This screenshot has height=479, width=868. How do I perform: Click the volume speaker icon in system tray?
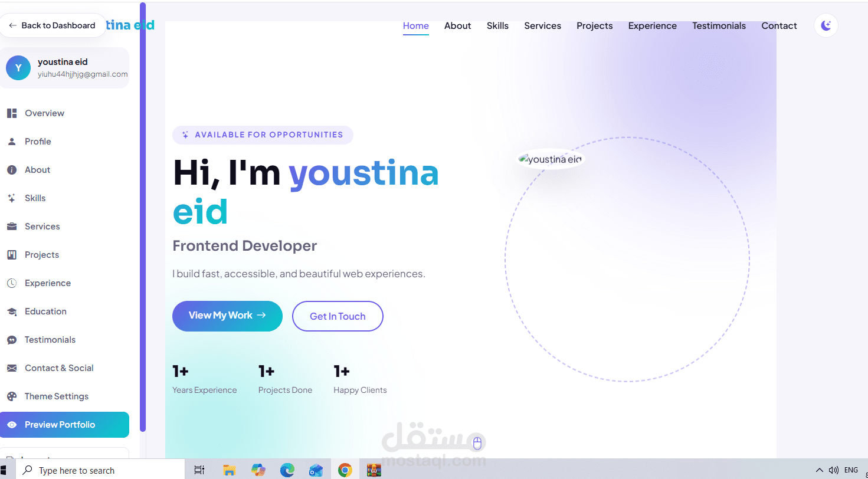tap(834, 470)
